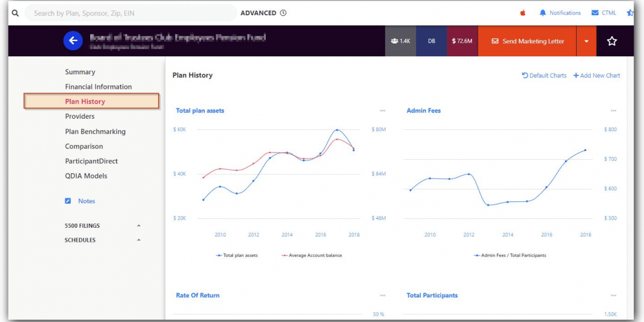This screenshot has height=322, width=644.
Task: Toggle the Notes checkbox
Action: (x=68, y=201)
